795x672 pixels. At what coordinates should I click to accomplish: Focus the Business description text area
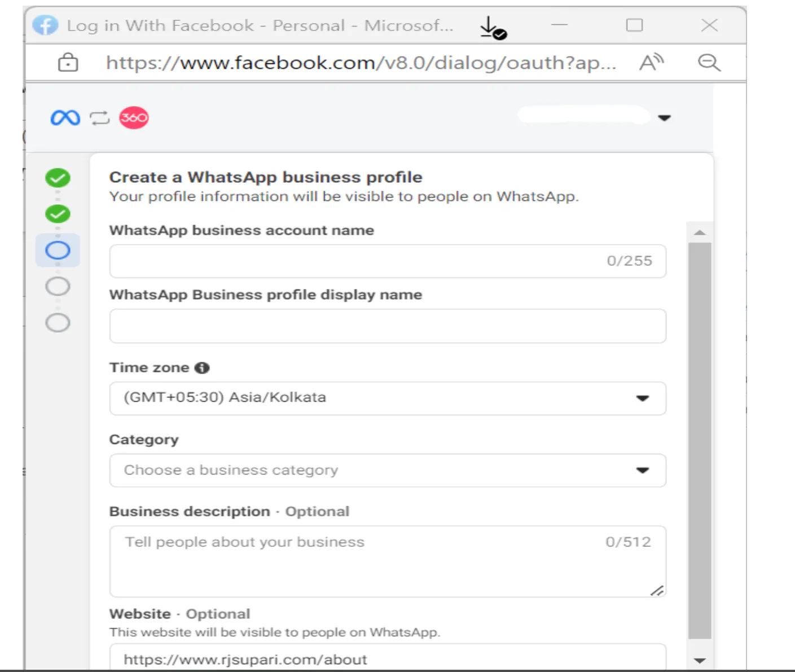click(x=388, y=561)
